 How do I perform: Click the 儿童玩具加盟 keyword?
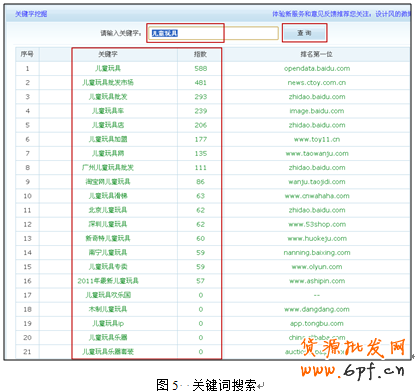click(108, 139)
